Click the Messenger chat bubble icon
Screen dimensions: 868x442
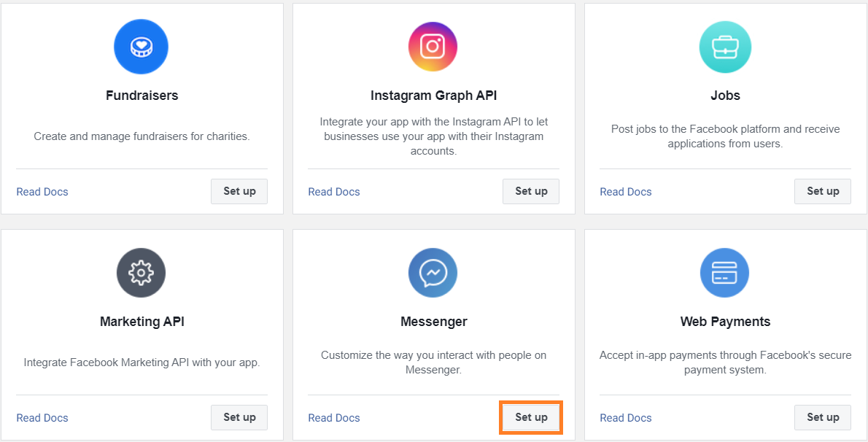point(433,273)
